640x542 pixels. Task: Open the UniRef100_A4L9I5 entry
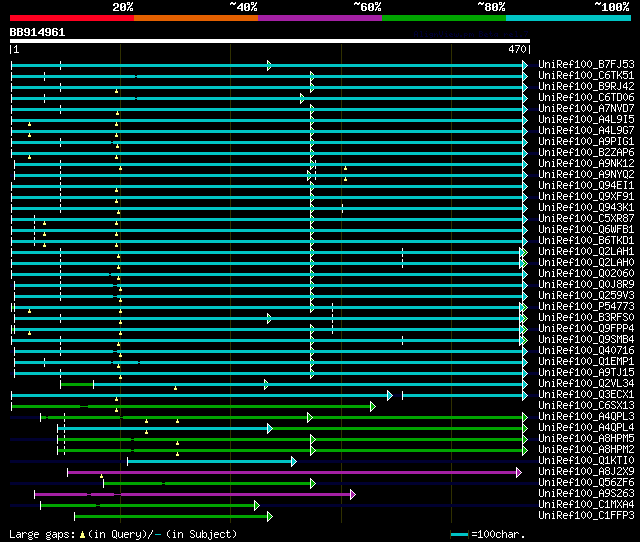tap(586, 120)
